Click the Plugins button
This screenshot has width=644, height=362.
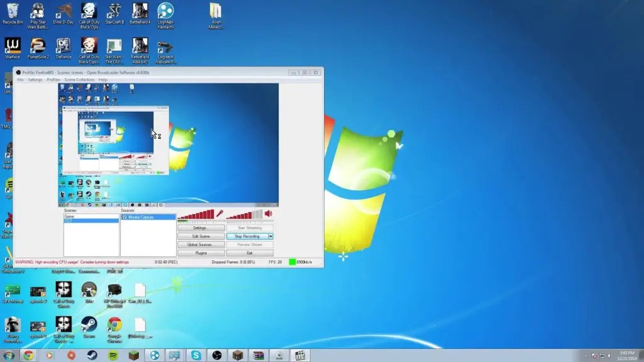(201, 253)
